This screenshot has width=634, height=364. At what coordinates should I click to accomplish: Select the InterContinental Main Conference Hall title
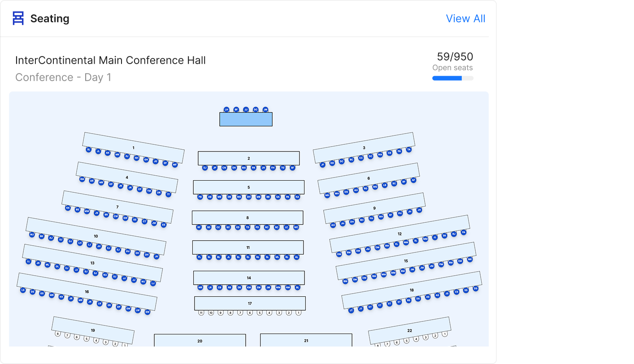point(110,60)
